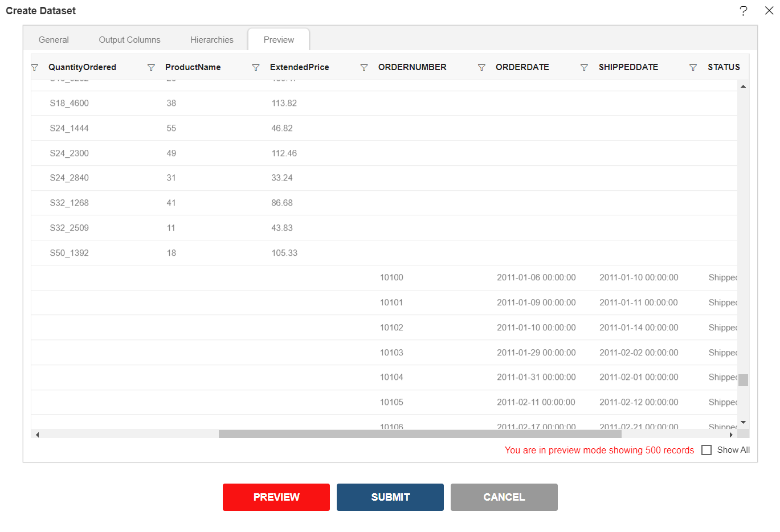Click the 105.33 price cell

(x=284, y=253)
